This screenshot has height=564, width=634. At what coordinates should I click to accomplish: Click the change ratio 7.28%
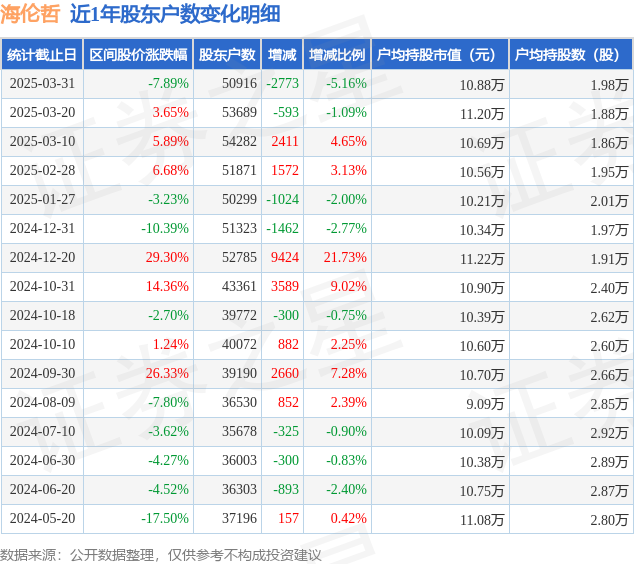pos(349,374)
